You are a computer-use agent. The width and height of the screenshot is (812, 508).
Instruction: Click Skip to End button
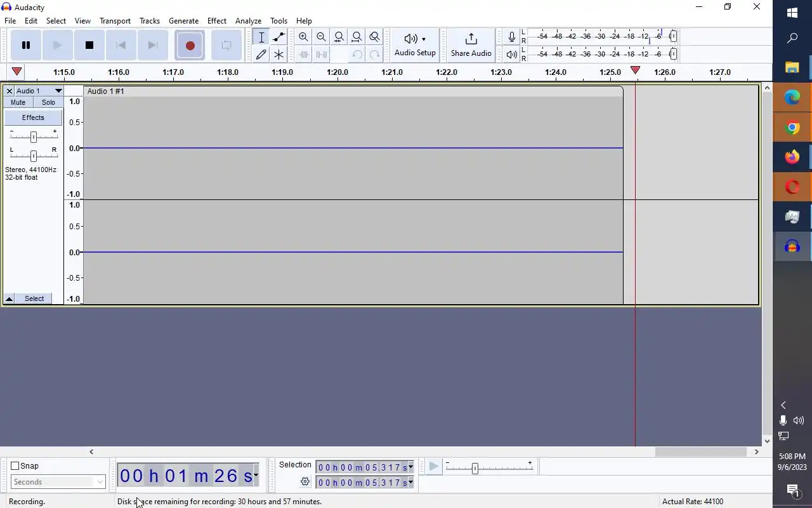(153, 45)
